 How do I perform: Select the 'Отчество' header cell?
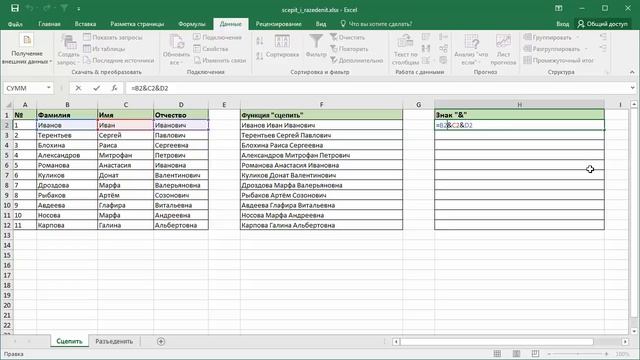[x=181, y=115]
